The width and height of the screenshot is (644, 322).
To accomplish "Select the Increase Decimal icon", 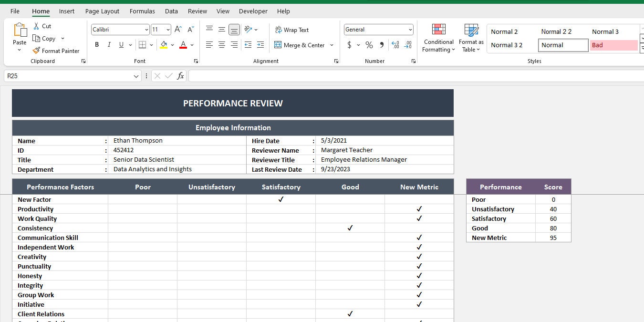I will tap(395, 45).
